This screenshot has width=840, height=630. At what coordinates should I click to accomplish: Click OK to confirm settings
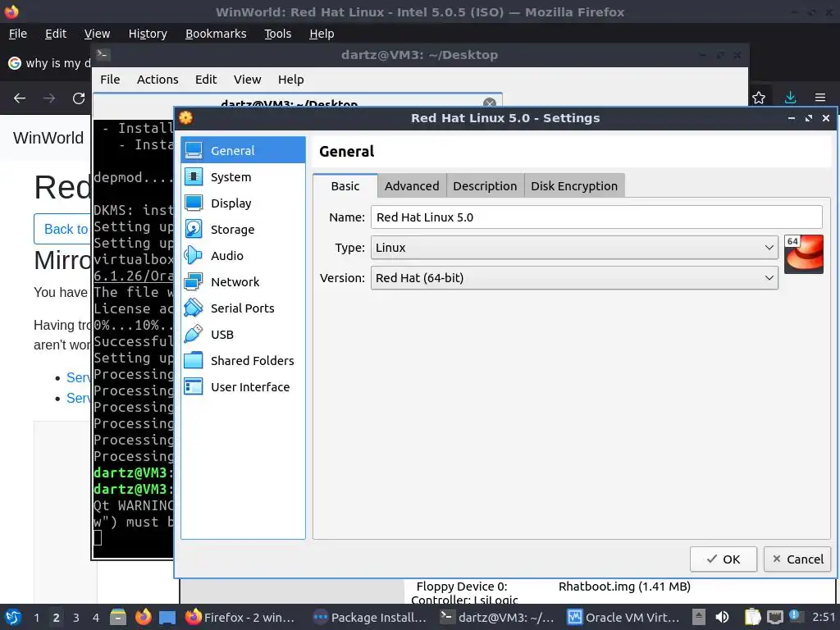tap(724, 559)
